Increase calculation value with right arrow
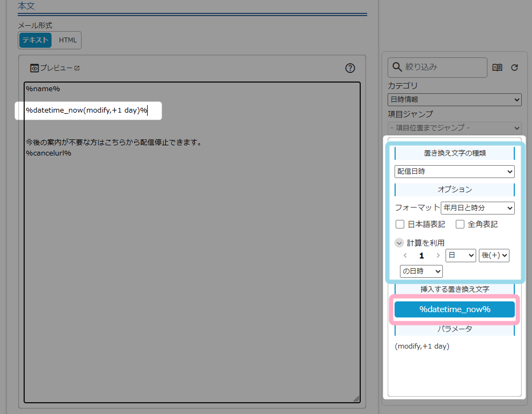The width and height of the screenshot is (532, 414). click(x=438, y=256)
